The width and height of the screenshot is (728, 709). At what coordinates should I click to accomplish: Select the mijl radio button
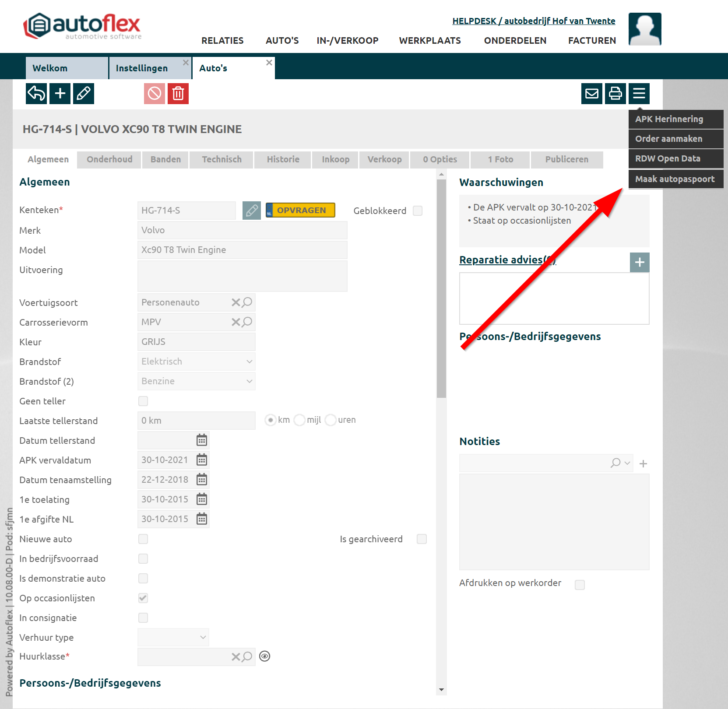click(x=300, y=420)
